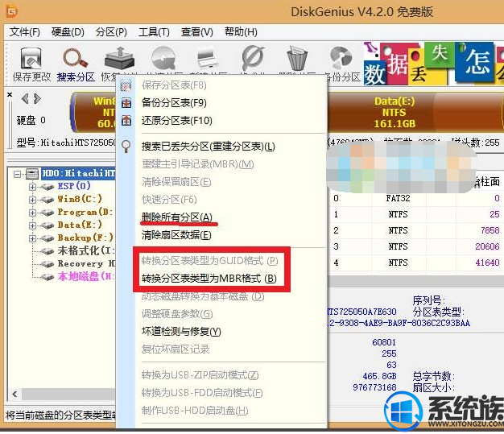Click the 7858 cylinder value in row 2
Screen dimensions: 504x434
490,230
